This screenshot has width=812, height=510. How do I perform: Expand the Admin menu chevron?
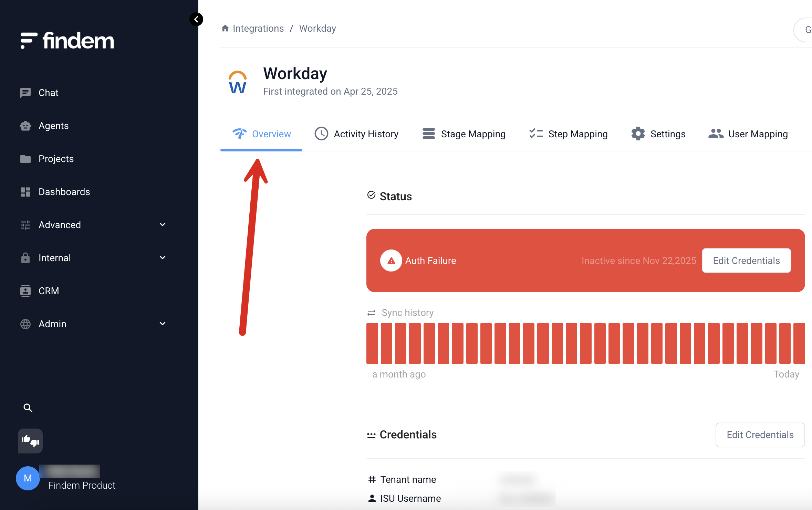click(x=163, y=324)
